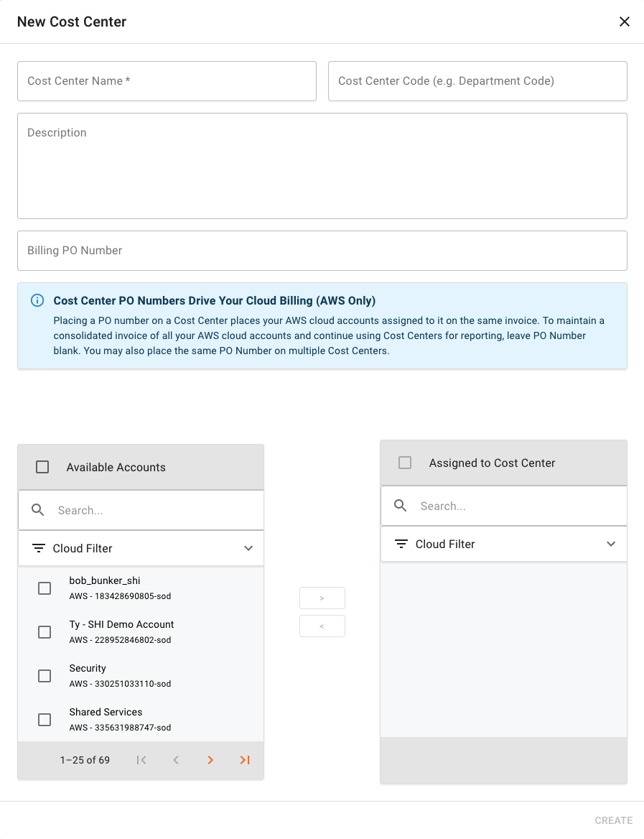Tick the Shared Services account checkbox

pyautogui.click(x=45, y=720)
